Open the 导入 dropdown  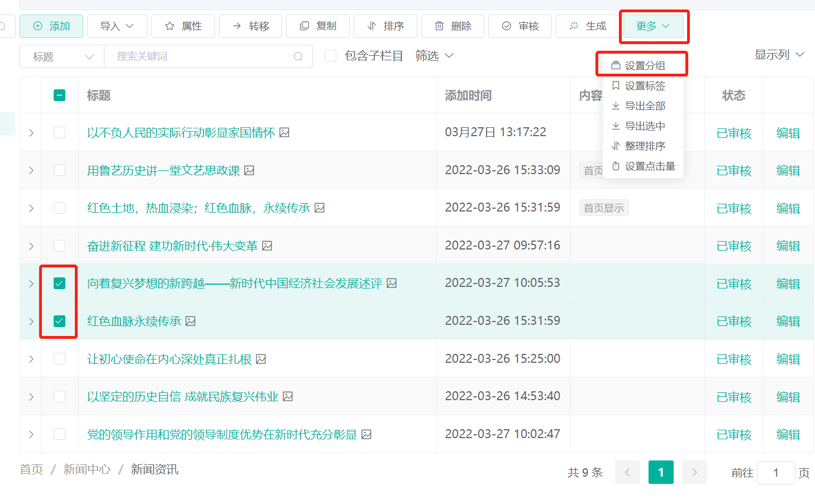117,26
